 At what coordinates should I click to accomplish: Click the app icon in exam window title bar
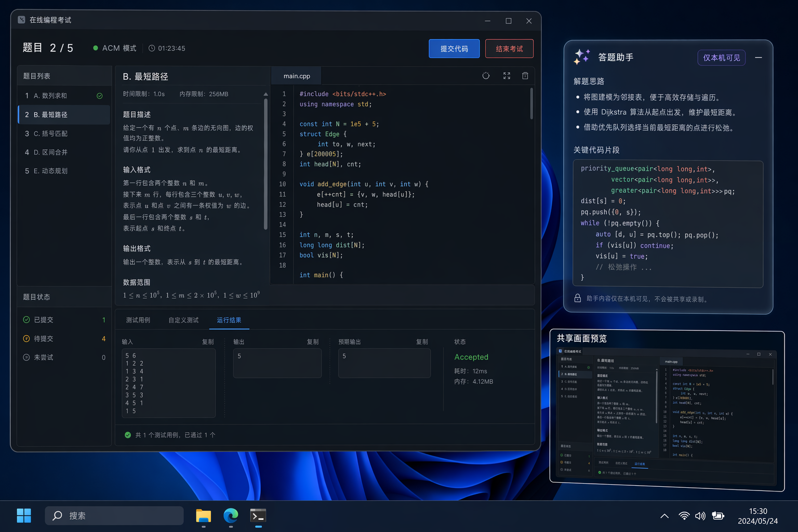21,20
